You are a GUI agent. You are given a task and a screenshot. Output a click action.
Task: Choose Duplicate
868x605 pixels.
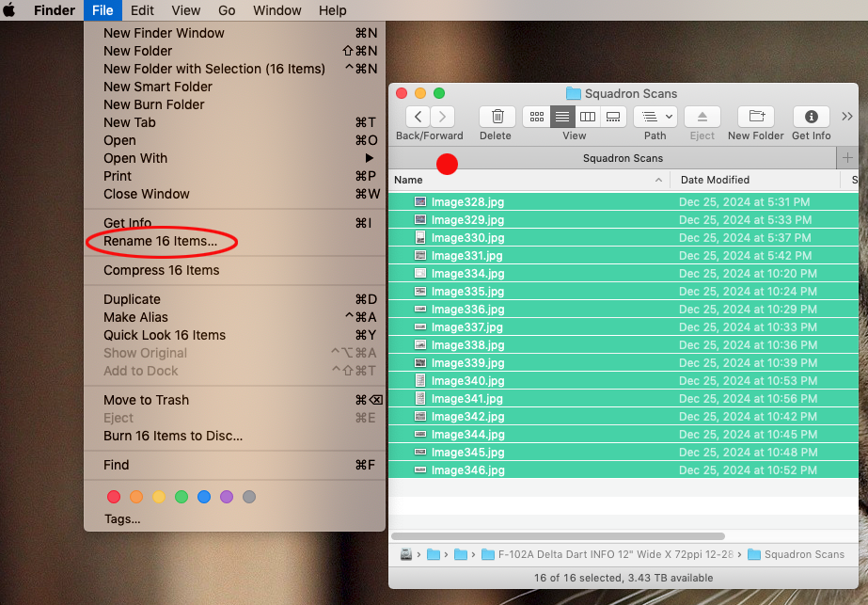click(x=234, y=299)
